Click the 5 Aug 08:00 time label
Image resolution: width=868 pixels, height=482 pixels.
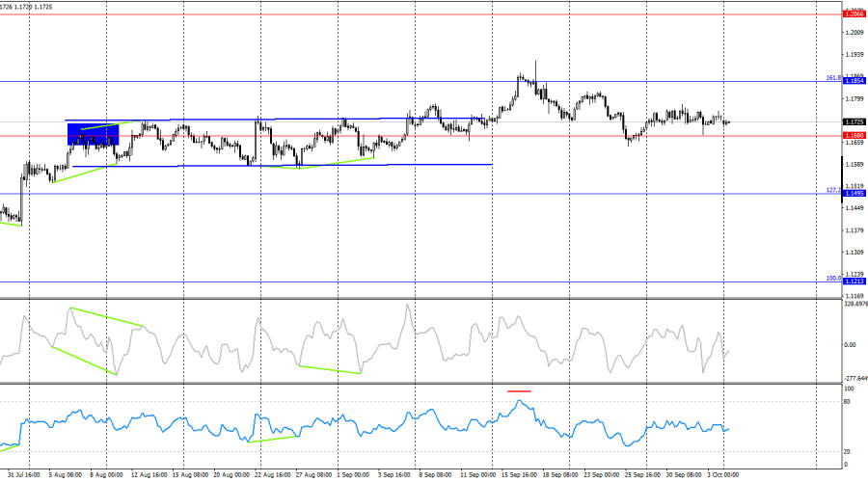click(x=64, y=475)
